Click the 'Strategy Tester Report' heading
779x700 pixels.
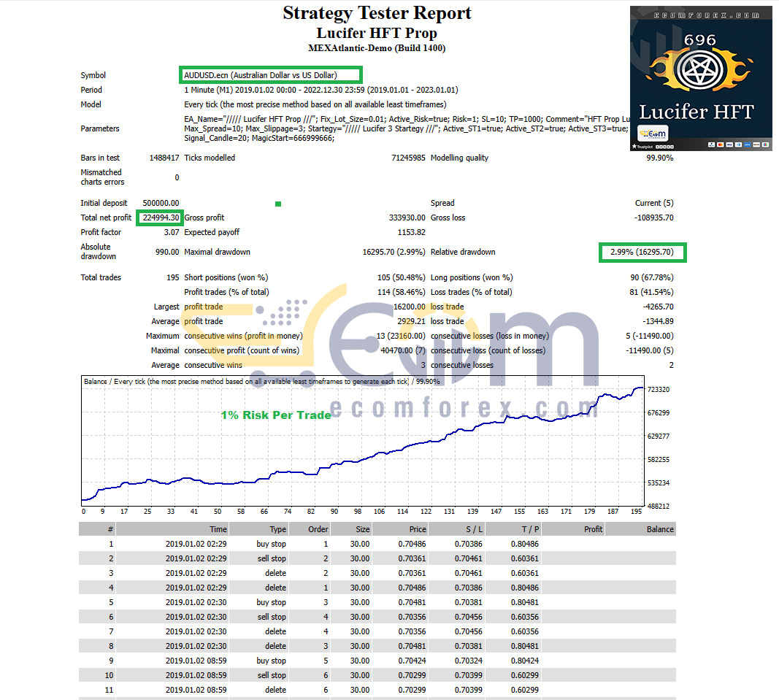[377, 13]
